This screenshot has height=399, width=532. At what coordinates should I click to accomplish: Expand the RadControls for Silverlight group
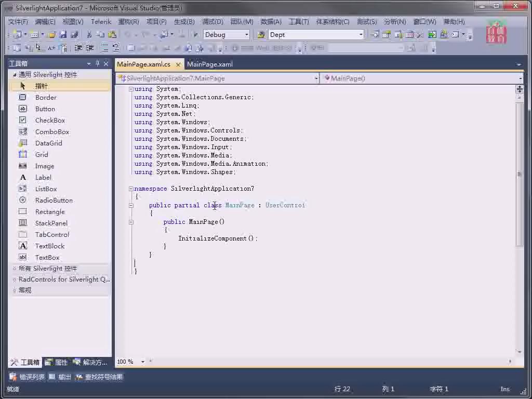[x=14, y=280]
